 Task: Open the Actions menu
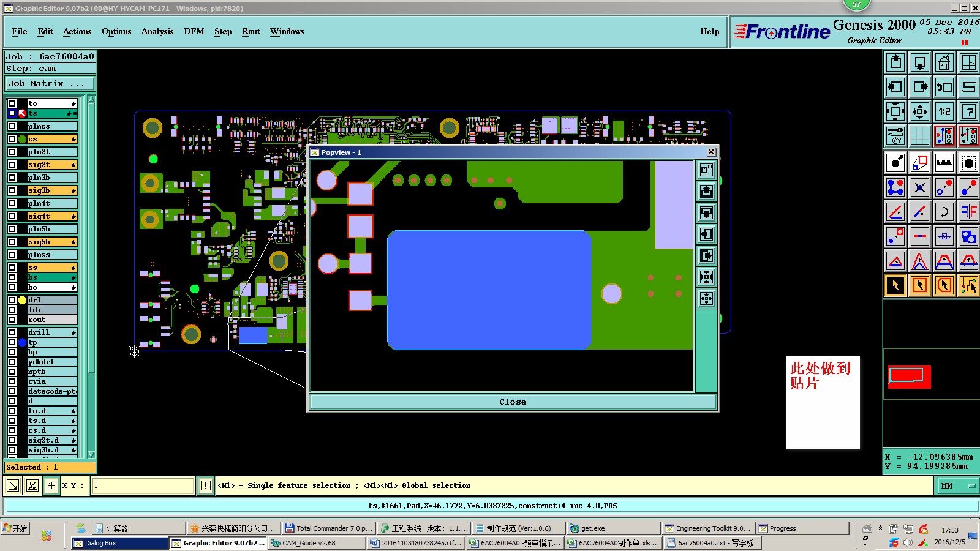77,31
